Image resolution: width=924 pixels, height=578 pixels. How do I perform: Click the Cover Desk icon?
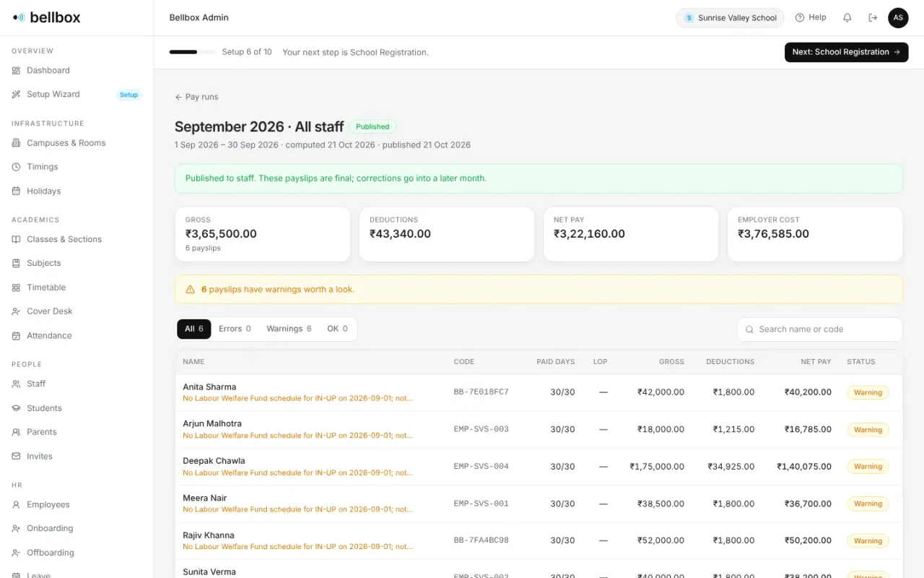click(x=16, y=311)
